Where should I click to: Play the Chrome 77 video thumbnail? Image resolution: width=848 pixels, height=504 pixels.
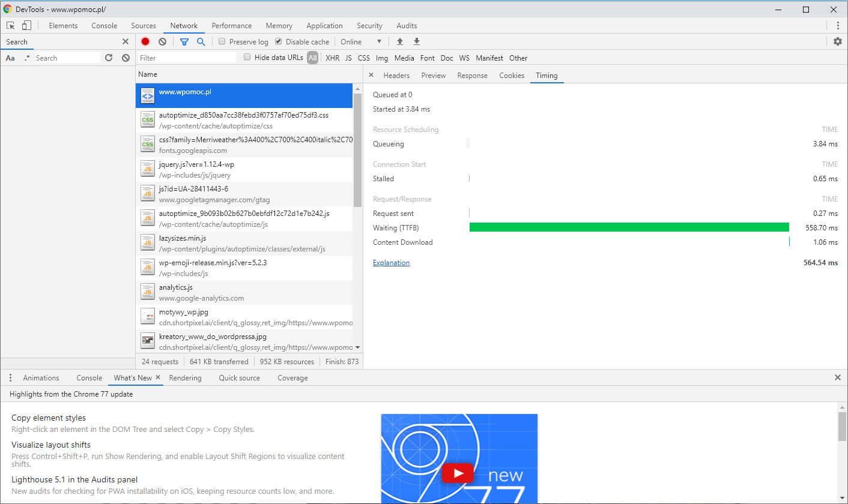point(459,473)
